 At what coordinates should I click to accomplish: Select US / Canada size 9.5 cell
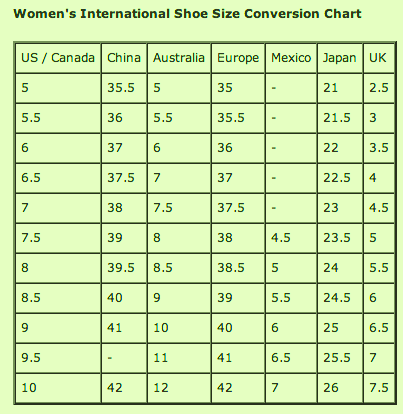58,358
